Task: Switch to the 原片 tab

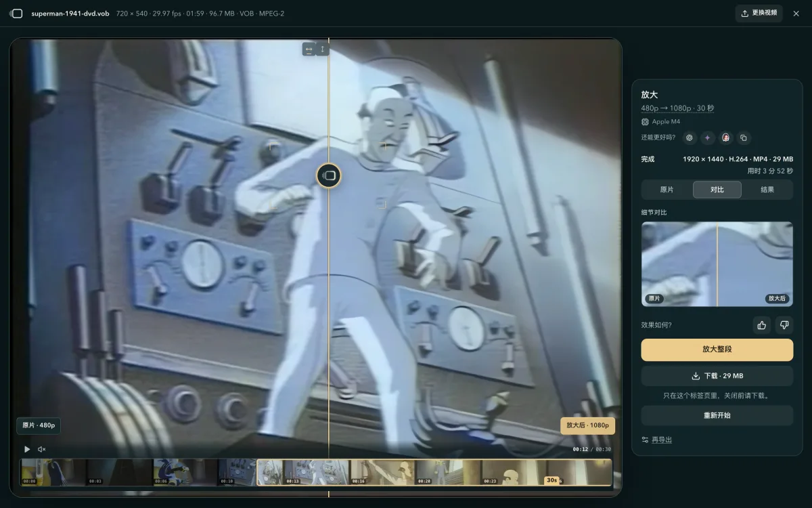Action: (667, 190)
